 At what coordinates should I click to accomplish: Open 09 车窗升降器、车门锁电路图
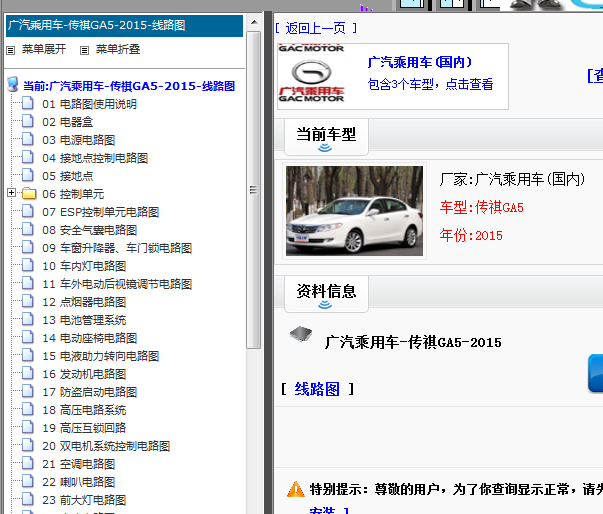[117, 248]
